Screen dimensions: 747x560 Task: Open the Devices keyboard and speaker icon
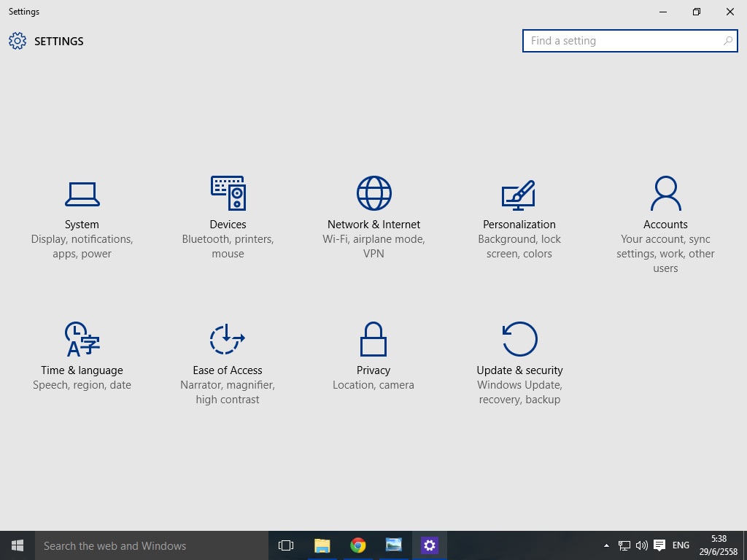(x=228, y=192)
